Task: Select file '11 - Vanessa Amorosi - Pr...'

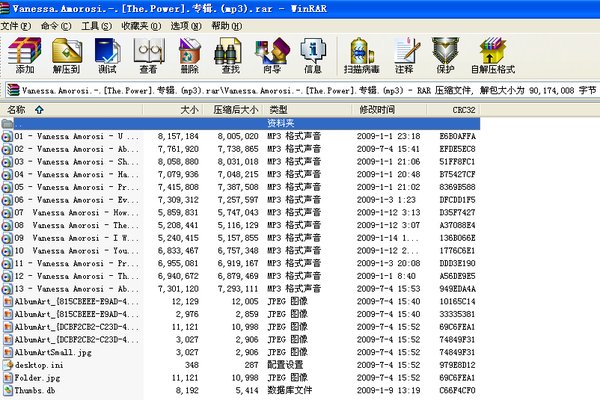Action: click(x=240, y=263)
